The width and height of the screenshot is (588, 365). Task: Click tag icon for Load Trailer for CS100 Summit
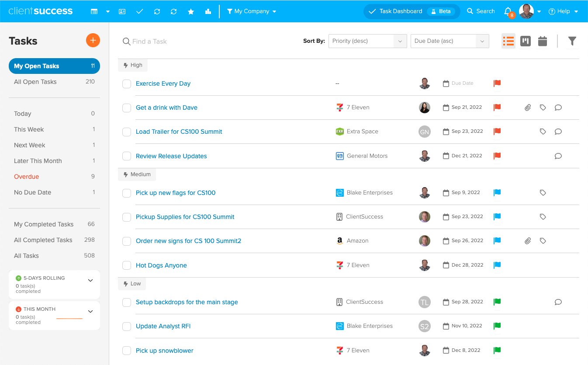(543, 132)
